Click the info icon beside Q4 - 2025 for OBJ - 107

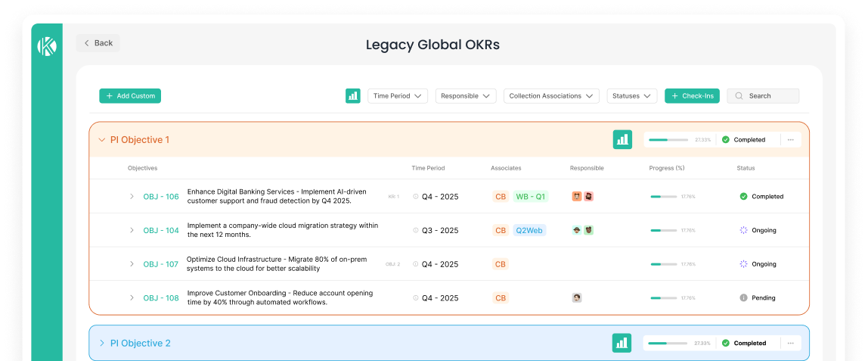click(x=416, y=264)
